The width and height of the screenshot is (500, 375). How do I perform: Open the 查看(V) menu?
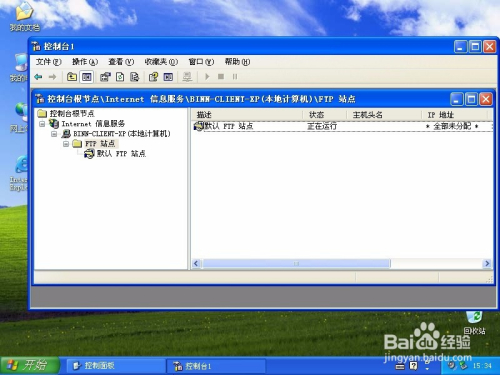coord(121,62)
